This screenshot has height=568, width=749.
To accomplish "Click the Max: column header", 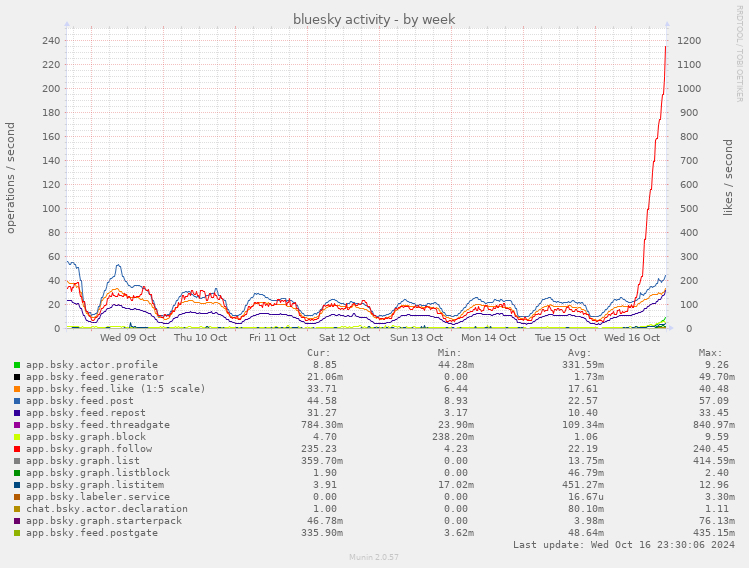I will (x=710, y=353).
